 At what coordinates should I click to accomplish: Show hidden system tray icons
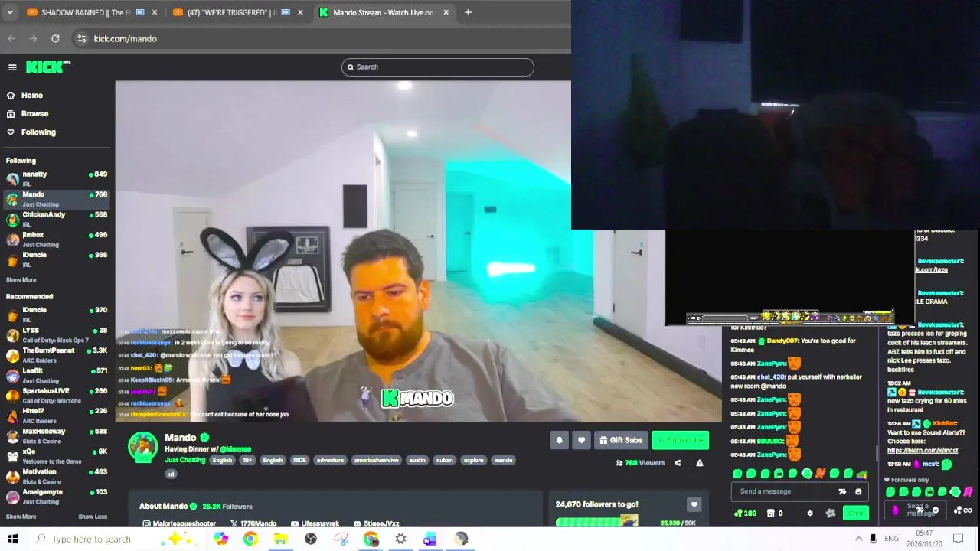(x=858, y=539)
